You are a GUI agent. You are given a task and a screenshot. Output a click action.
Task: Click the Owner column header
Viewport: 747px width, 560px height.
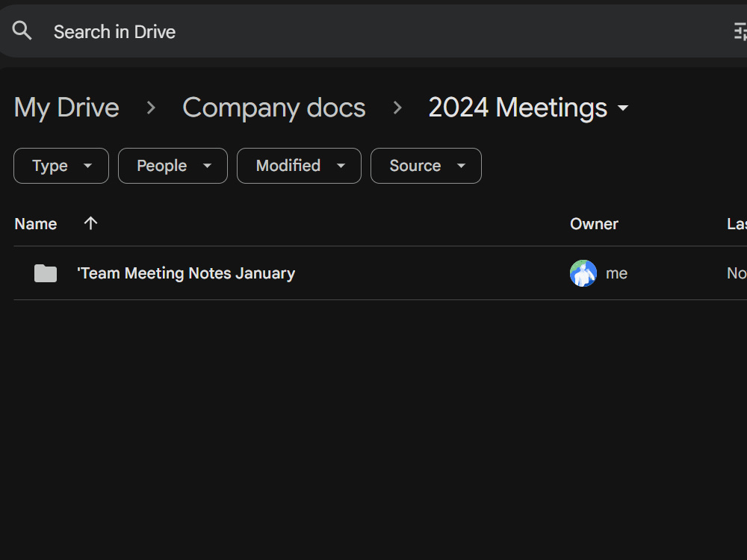[x=594, y=224]
